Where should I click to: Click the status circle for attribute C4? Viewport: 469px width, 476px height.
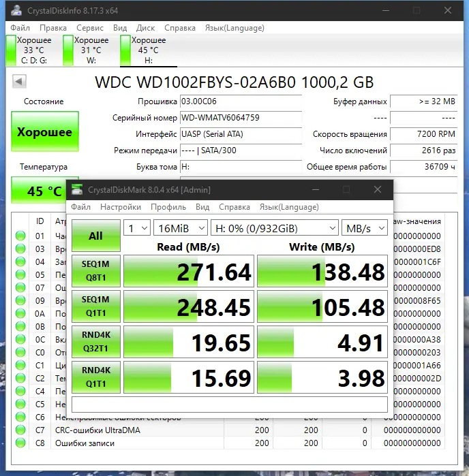20,391
